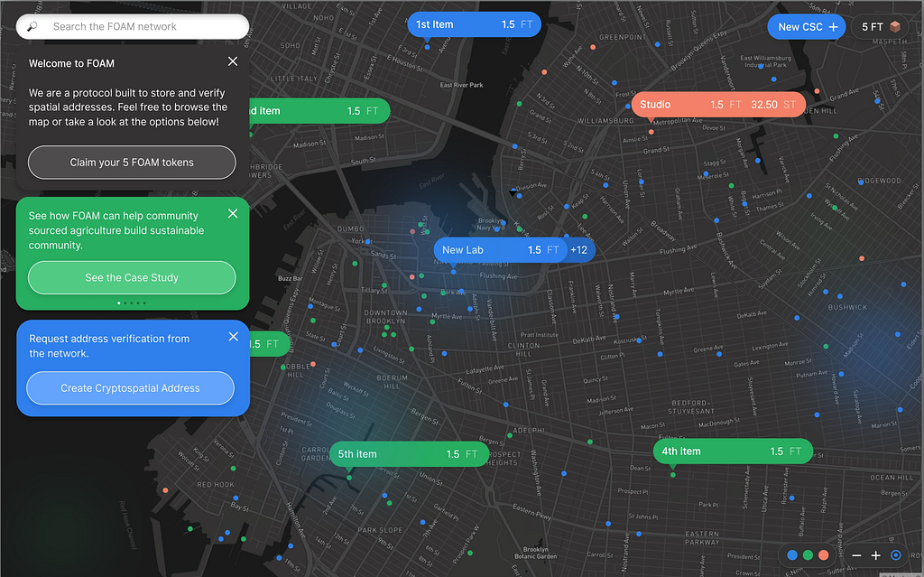Click Create Cryptospatial Address button

click(x=130, y=388)
